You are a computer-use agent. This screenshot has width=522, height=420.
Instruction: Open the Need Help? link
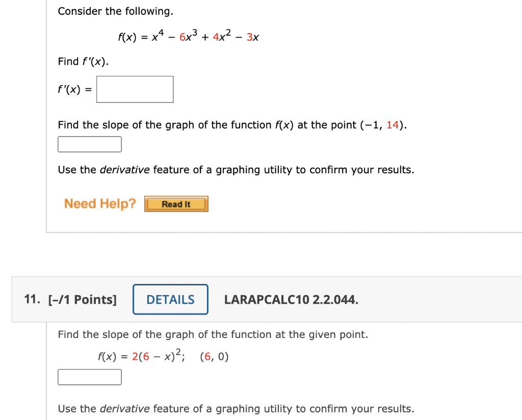click(100, 203)
